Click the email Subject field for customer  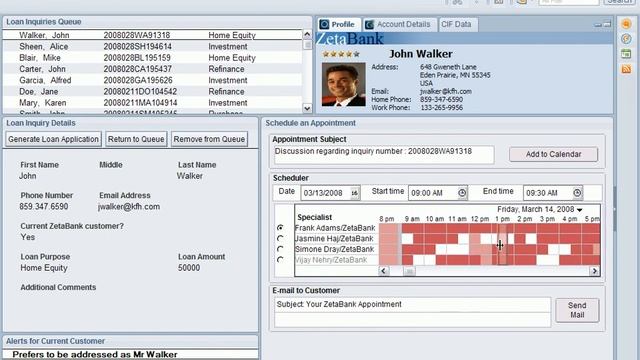point(412,304)
